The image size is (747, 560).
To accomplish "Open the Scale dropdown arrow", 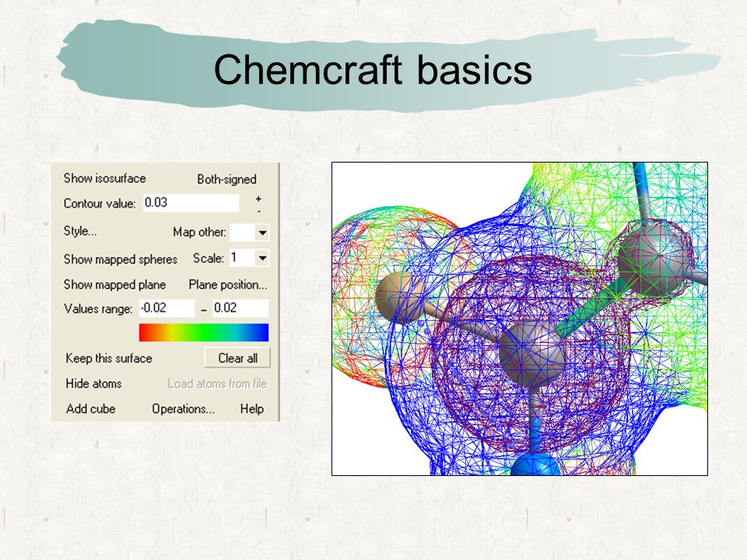I will (262, 258).
